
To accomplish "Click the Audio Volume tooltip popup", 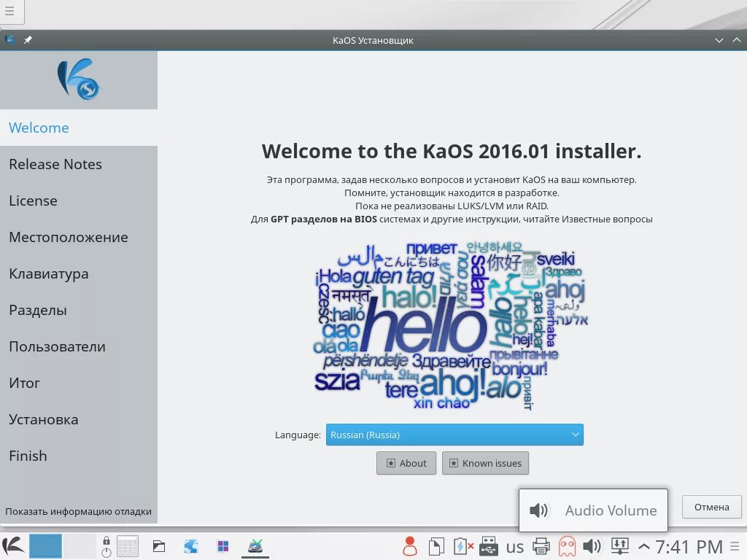I will [x=593, y=510].
